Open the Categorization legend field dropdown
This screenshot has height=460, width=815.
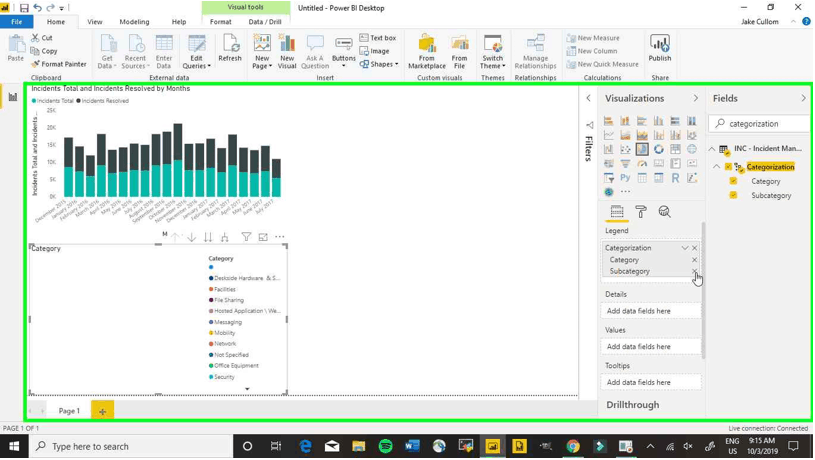[685, 248]
